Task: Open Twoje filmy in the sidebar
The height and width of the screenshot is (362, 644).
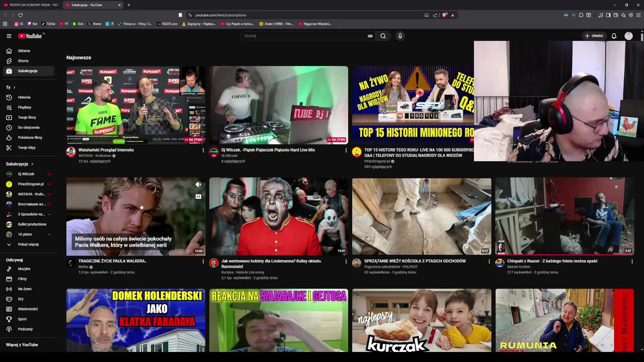Action: click(x=30, y=117)
